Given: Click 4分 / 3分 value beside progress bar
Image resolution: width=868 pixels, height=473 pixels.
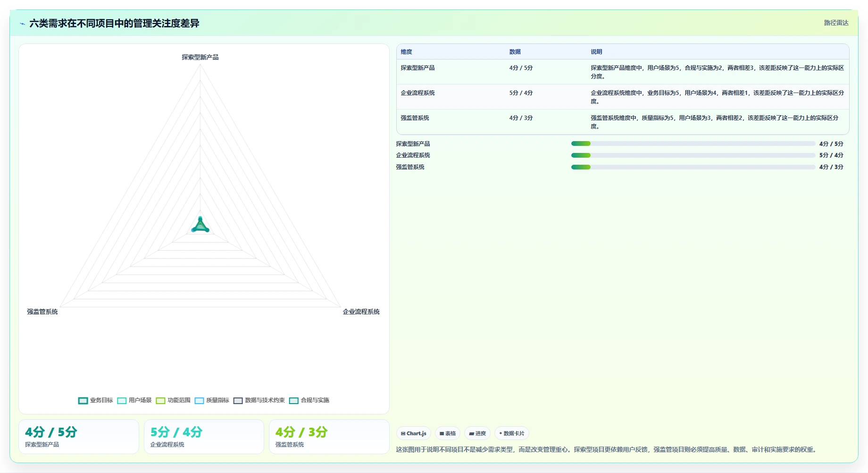Looking at the screenshot, I should pos(831,167).
